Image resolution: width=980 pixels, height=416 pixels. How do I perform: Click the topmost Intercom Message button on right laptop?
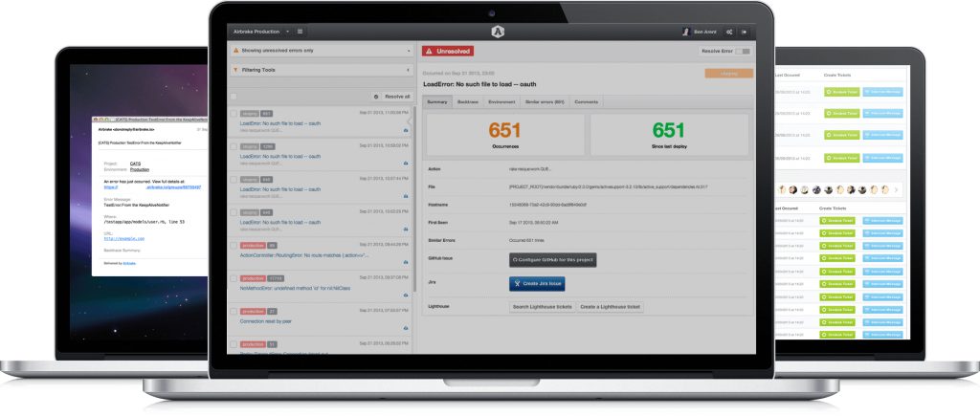(x=882, y=91)
